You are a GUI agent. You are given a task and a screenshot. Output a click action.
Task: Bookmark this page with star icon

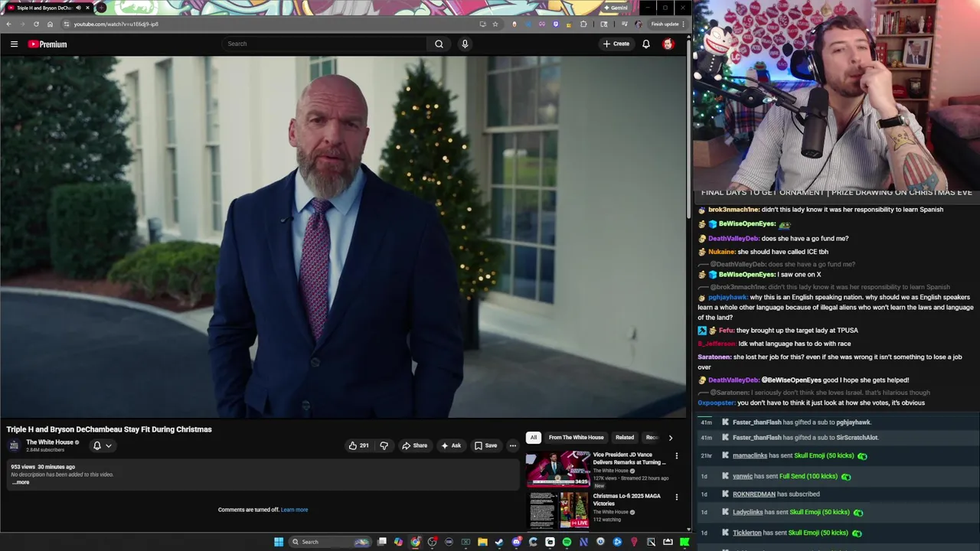(x=495, y=24)
